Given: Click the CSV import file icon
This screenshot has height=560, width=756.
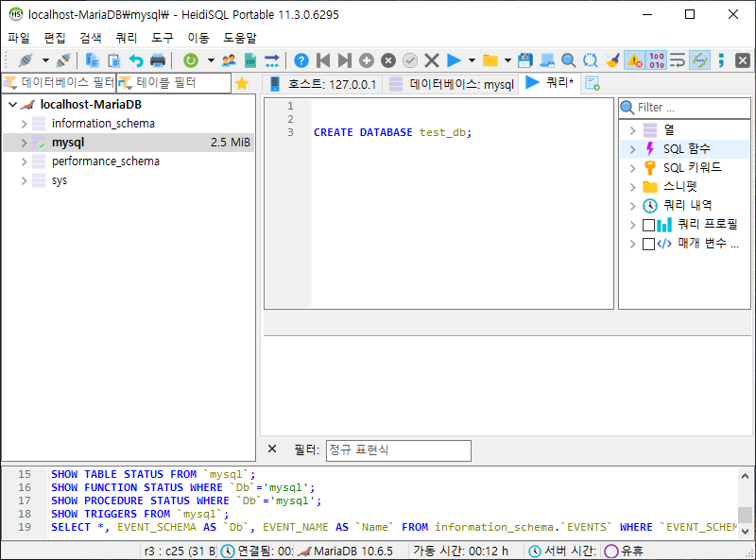Looking at the screenshot, I should [x=250, y=60].
